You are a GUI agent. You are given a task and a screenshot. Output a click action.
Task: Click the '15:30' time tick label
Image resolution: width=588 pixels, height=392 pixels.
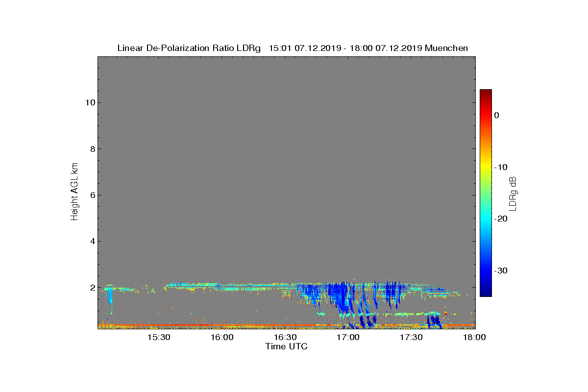pyautogui.click(x=159, y=337)
